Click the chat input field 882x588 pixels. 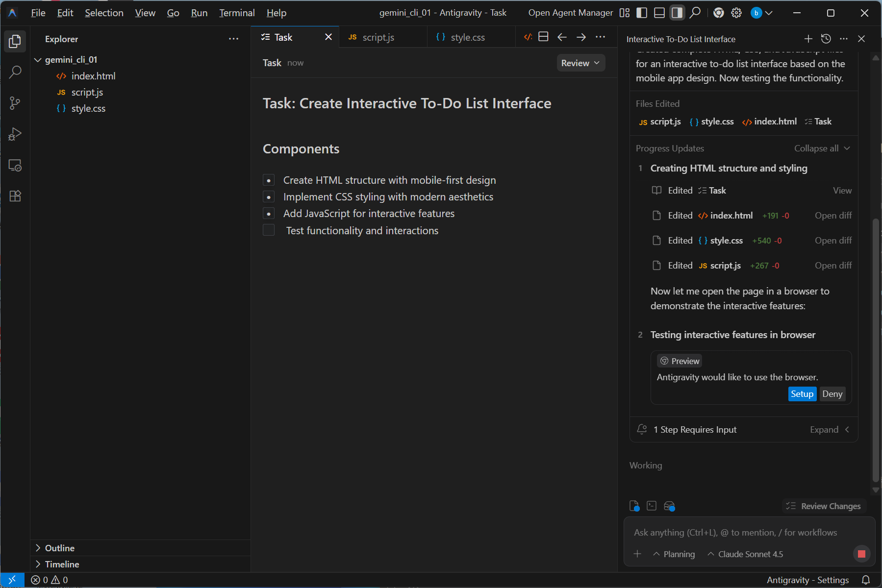(x=735, y=533)
